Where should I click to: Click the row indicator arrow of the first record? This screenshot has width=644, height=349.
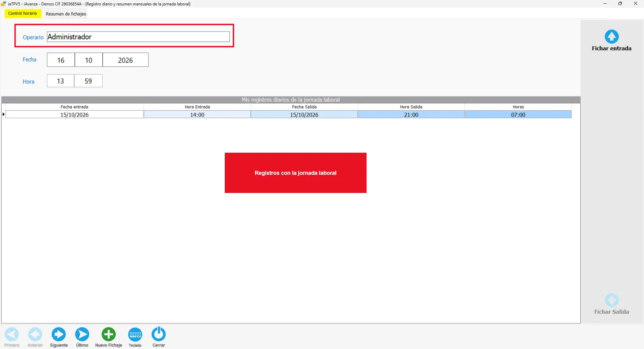(x=3, y=115)
